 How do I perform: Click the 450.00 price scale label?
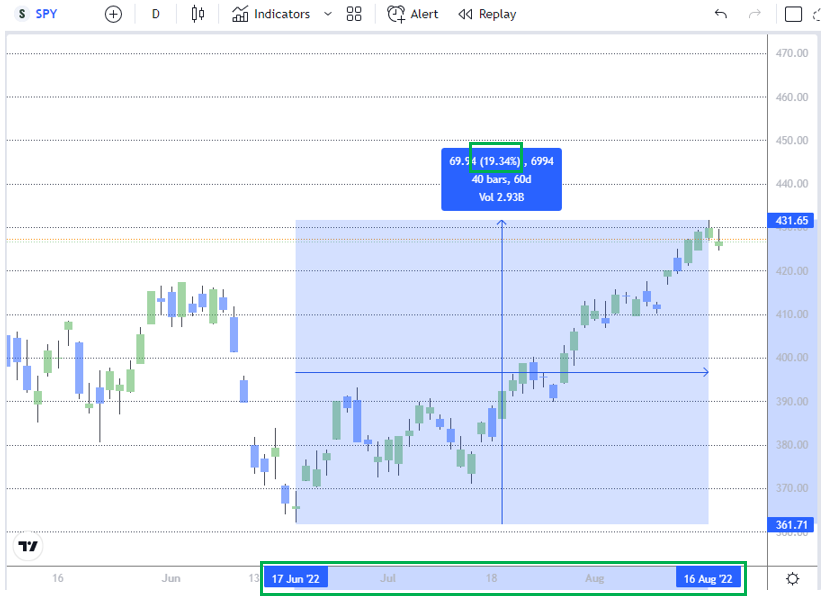(792, 140)
